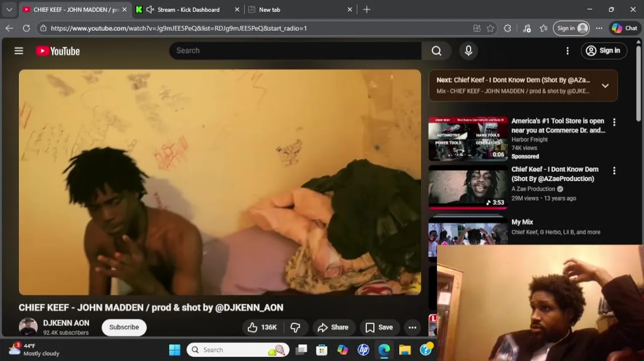Open HP app on taskbar

(363, 349)
